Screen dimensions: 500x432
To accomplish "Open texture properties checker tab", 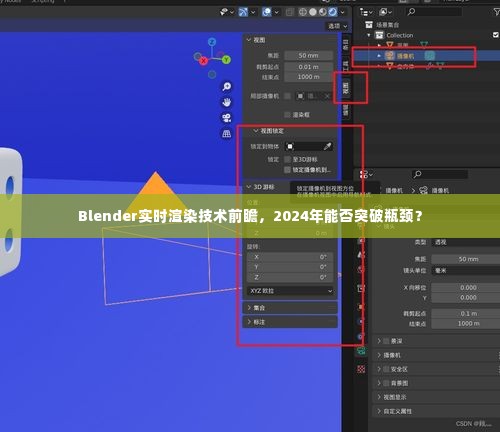I will 361,369.
